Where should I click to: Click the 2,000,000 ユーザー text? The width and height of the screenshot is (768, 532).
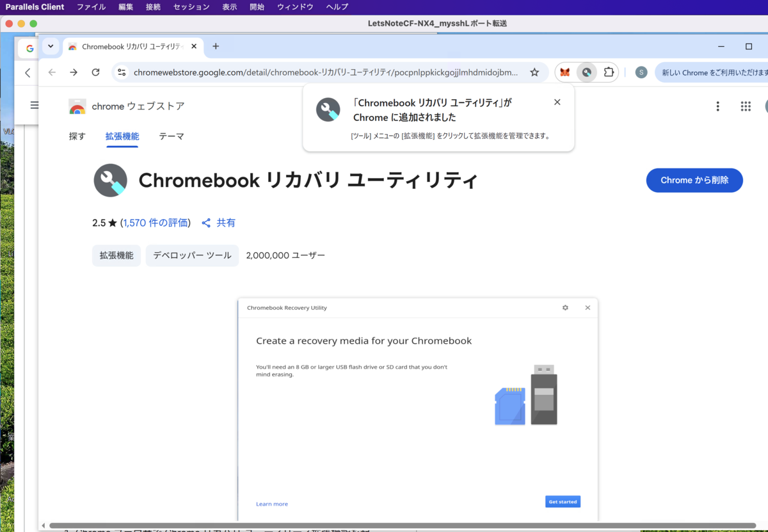(285, 255)
